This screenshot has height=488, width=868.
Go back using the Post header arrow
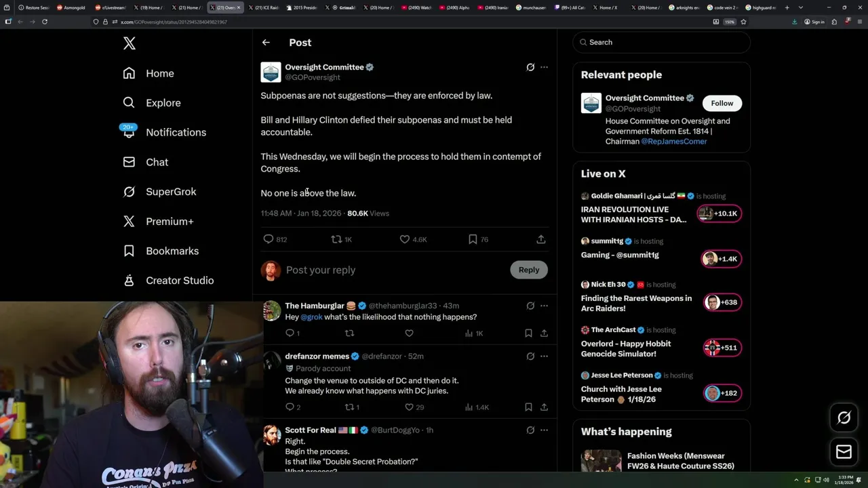266,42
